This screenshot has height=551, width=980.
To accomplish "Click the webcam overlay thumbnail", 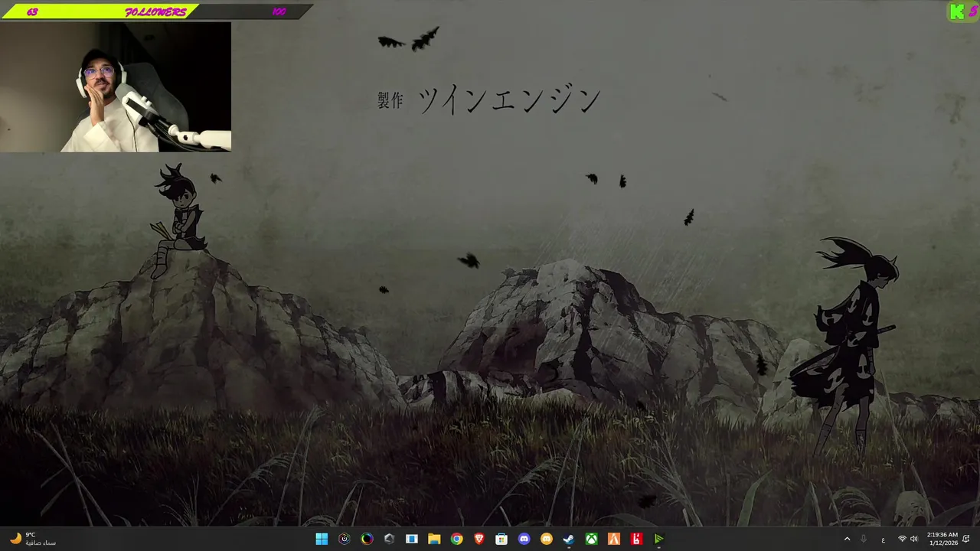I will pyautogui.click(x=116, y=86).
